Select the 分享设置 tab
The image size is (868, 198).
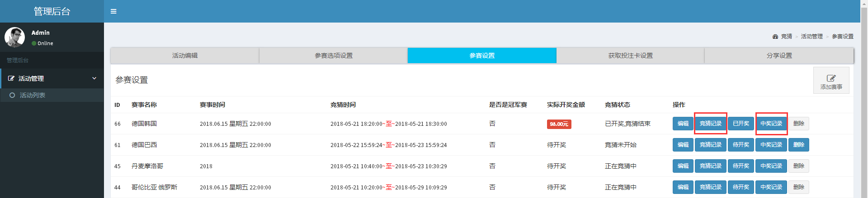[779, 55]
